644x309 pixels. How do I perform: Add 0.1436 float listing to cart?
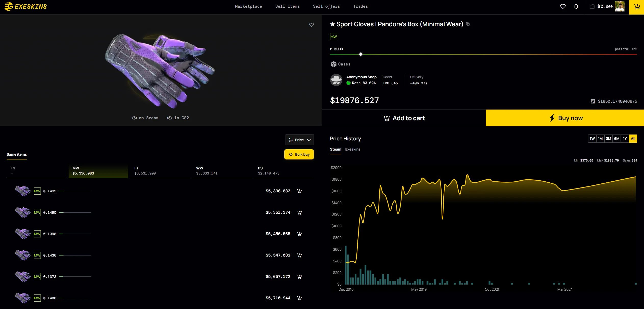click(299, 255)
